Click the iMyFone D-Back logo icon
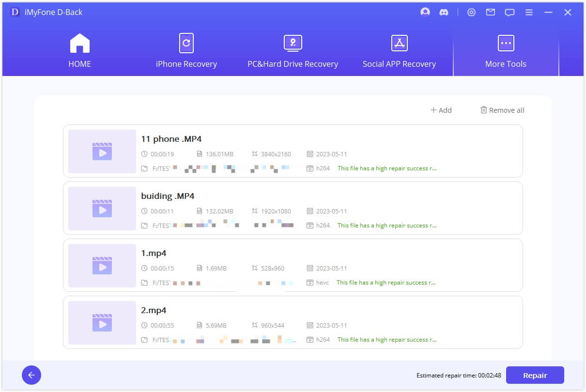The image size is (586, 392). 15,12
